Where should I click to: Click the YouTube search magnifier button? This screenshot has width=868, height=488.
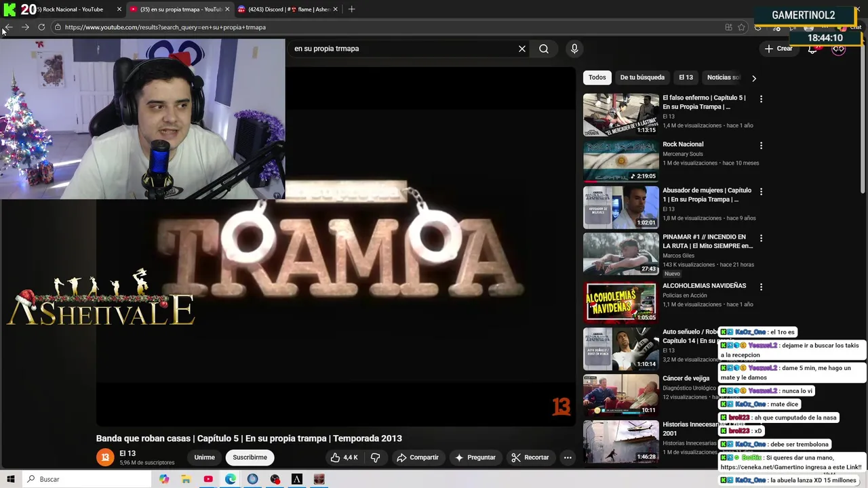(x=544, y=49)
